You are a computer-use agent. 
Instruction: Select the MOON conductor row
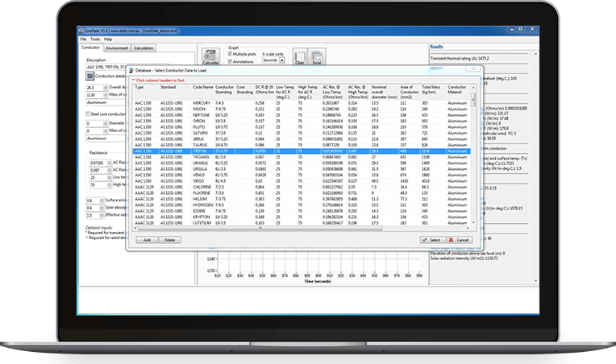tap(302, 109)
